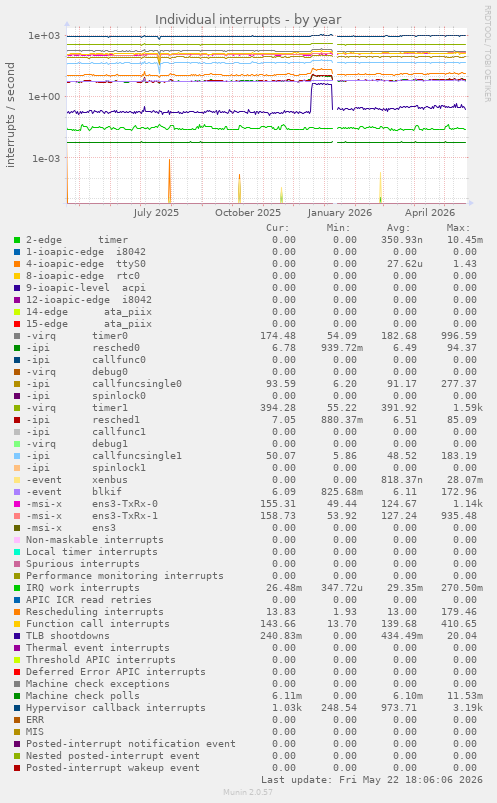Screen dimensions: 497x803
Task: Click the 'January 2026' x-axis label
Action: tap(340, 213)
